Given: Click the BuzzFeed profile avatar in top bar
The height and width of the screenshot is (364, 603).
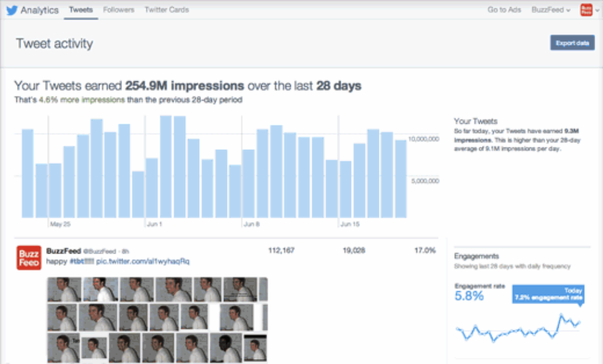Looking at the screenshot, I should (x=586, y=10).
